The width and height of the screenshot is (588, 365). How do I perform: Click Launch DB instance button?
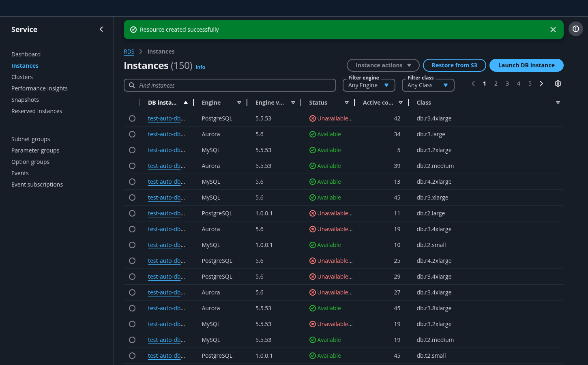(x=526, y=65)
